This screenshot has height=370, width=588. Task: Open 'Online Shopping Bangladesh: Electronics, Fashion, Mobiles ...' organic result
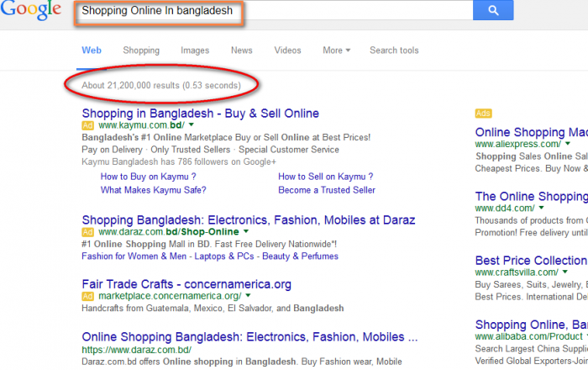point(249,337)
